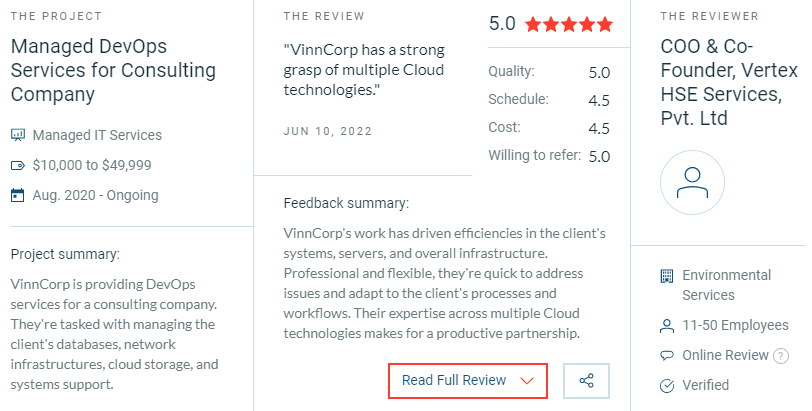Click the Environmental Services industry text
Screen dimensions: 812x411
(x=727, y=285)
